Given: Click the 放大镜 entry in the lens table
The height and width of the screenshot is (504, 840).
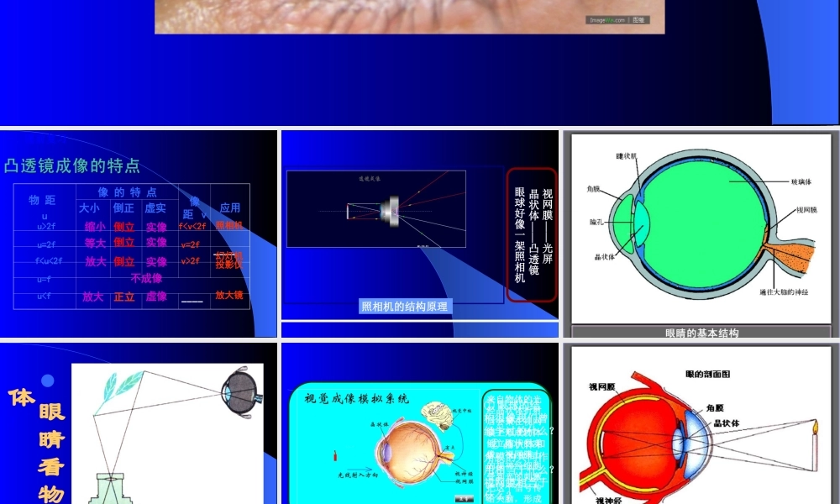Looking at the screenshot, I should pyautogui.click(x=228, y=295).
